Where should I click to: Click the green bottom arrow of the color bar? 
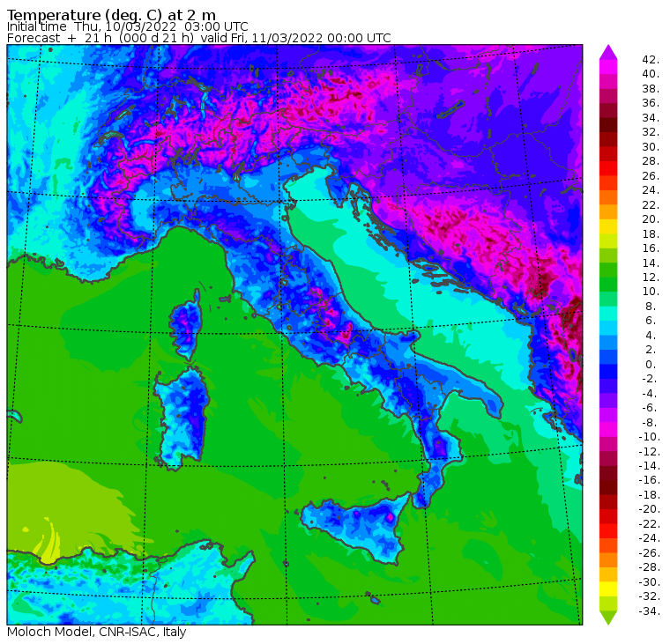[608, 618]
